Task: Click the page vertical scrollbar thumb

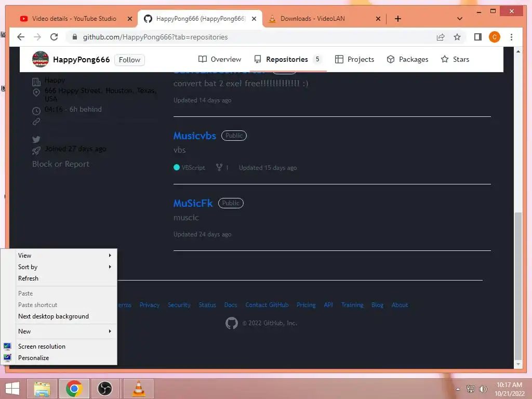Action: point(518,285)
